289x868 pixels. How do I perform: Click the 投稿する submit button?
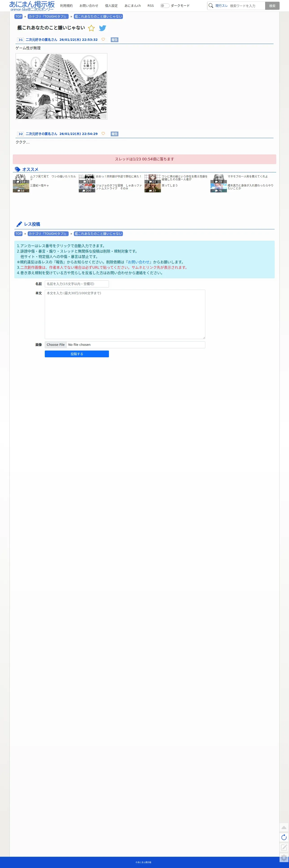tap(77, 354)
